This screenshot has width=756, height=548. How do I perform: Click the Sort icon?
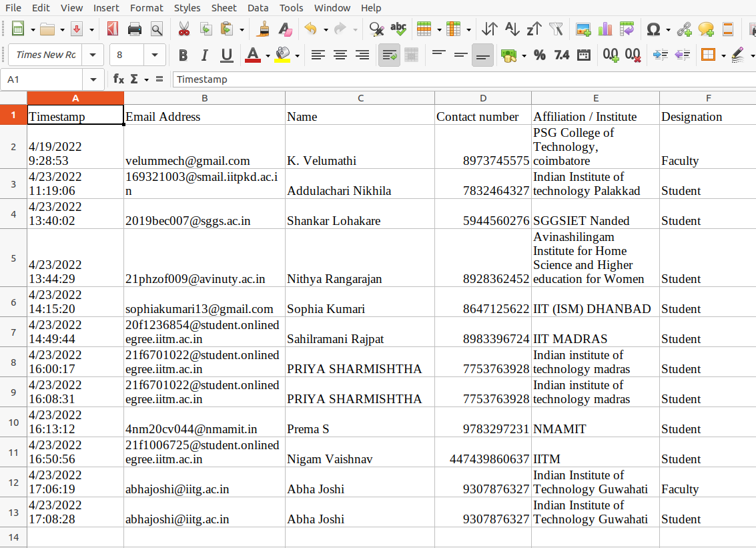(489, 29)
